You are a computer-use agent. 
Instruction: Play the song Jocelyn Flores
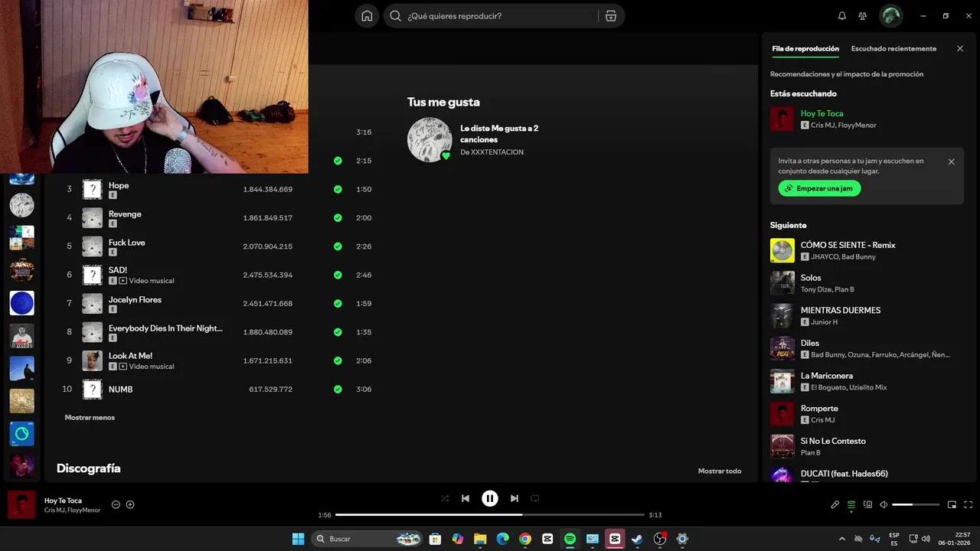(135, 300)
